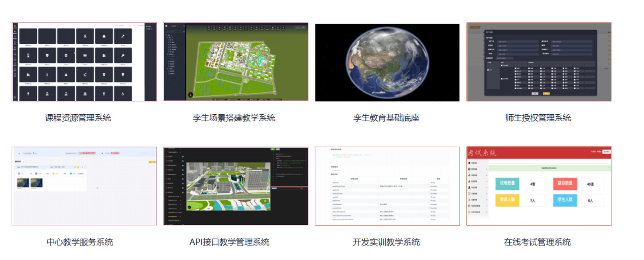Click the shield icon tile
Viewport: 644px width, 260px height.
click(x=47, y=56)
